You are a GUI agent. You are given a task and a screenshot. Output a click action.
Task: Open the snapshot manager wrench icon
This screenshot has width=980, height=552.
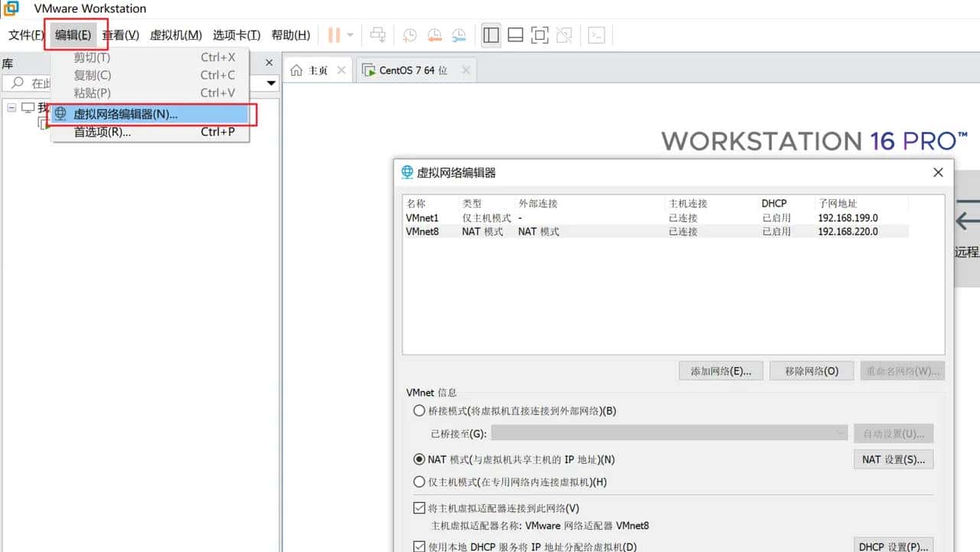[x=459, y=35]
